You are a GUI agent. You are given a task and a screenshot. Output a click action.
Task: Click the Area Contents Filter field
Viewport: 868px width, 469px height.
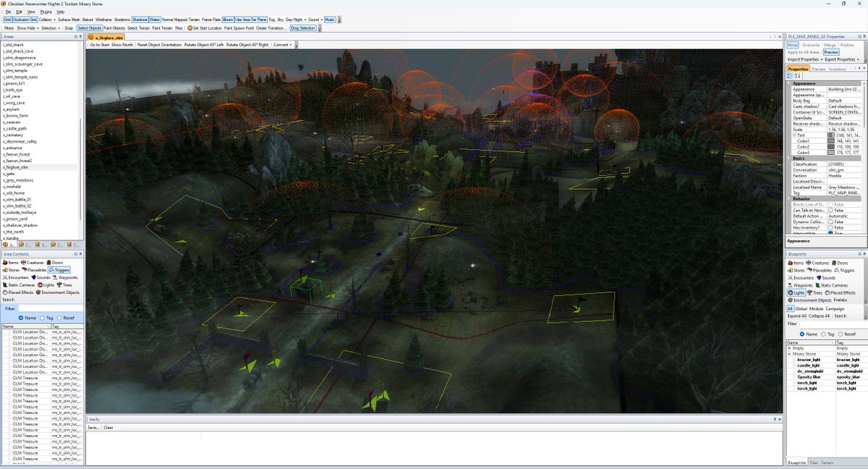(x=51, y=308)
